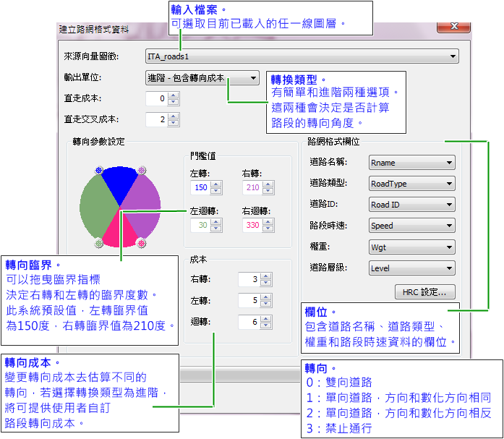
Task: Select the pink right U-turn threshold handle on the turn dial
Action: (x=142, y=243)
